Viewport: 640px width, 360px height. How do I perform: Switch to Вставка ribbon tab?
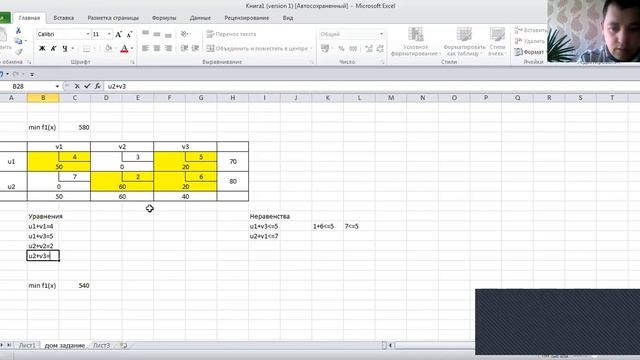click(64, 18)
